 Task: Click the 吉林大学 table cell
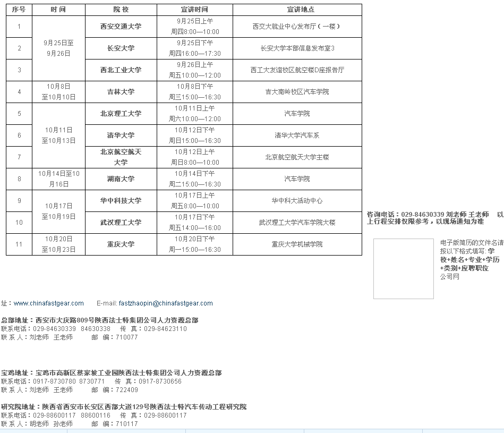point(121,91)
